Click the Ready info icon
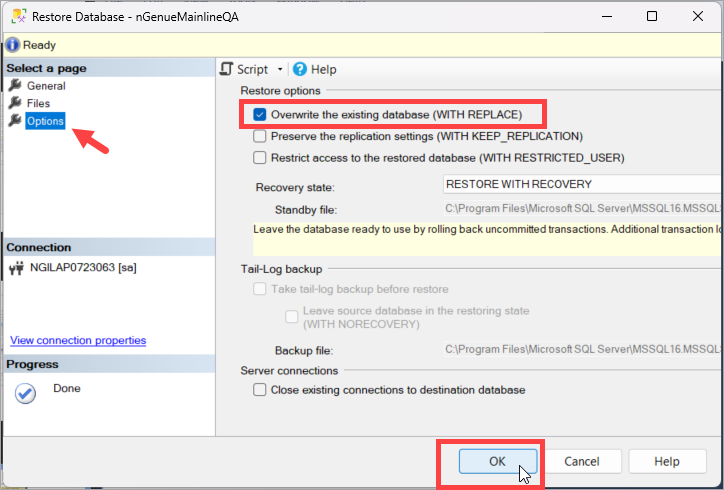 coord(12,45)
